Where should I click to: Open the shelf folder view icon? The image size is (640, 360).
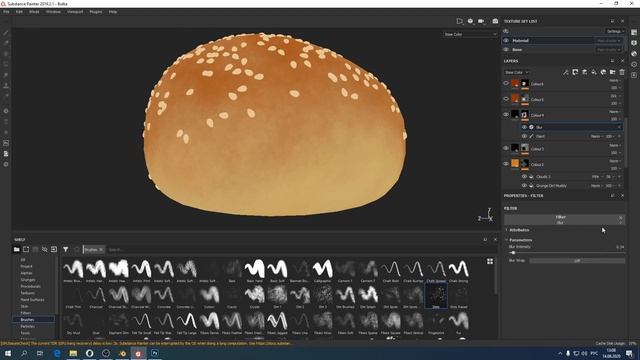[16, 249]
